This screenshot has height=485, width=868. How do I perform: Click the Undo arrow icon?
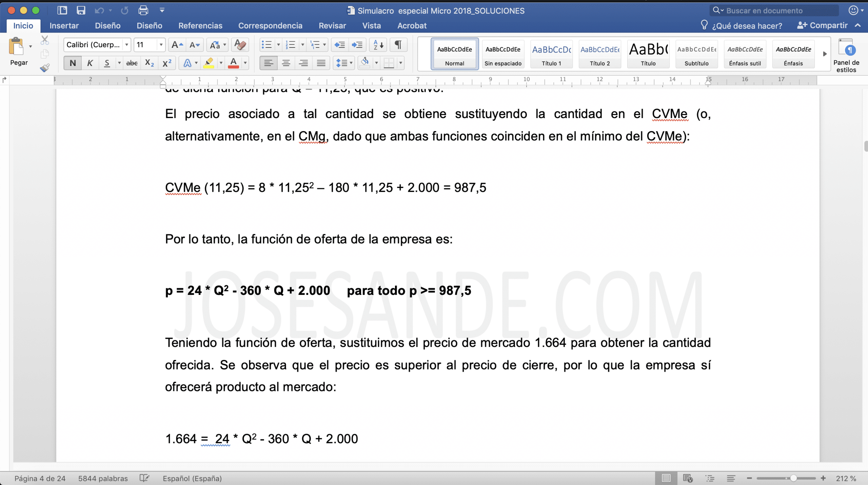(99, 11)
